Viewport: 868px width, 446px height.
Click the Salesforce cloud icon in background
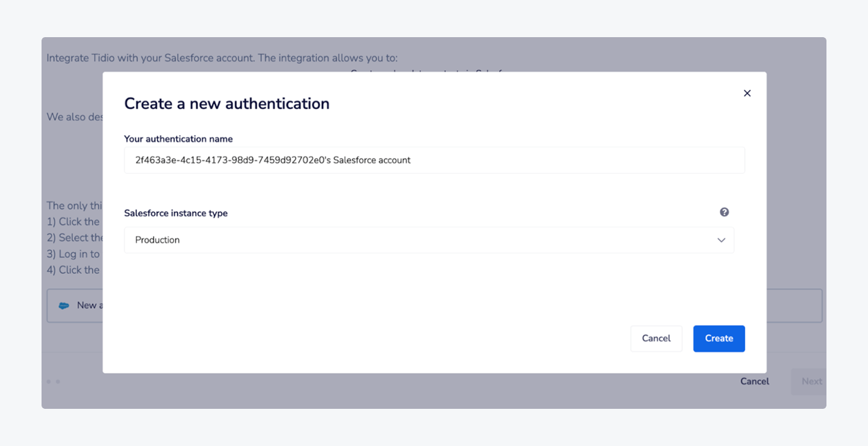63,305
